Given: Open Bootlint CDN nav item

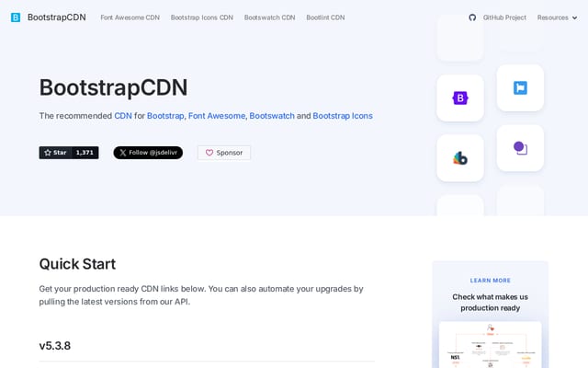Looking at the screenshot, I should 325,17.
